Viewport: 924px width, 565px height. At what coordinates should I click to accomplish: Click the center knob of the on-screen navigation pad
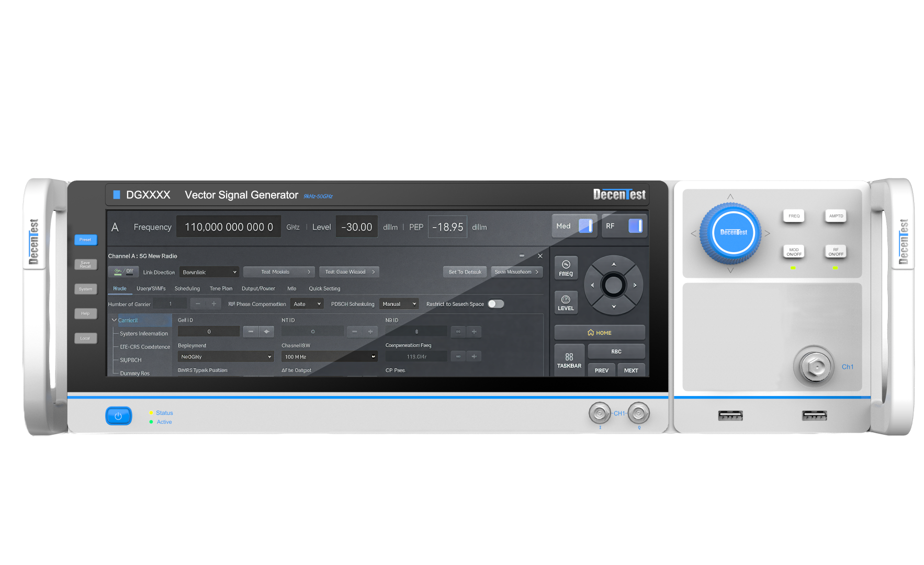click(613, 285)
